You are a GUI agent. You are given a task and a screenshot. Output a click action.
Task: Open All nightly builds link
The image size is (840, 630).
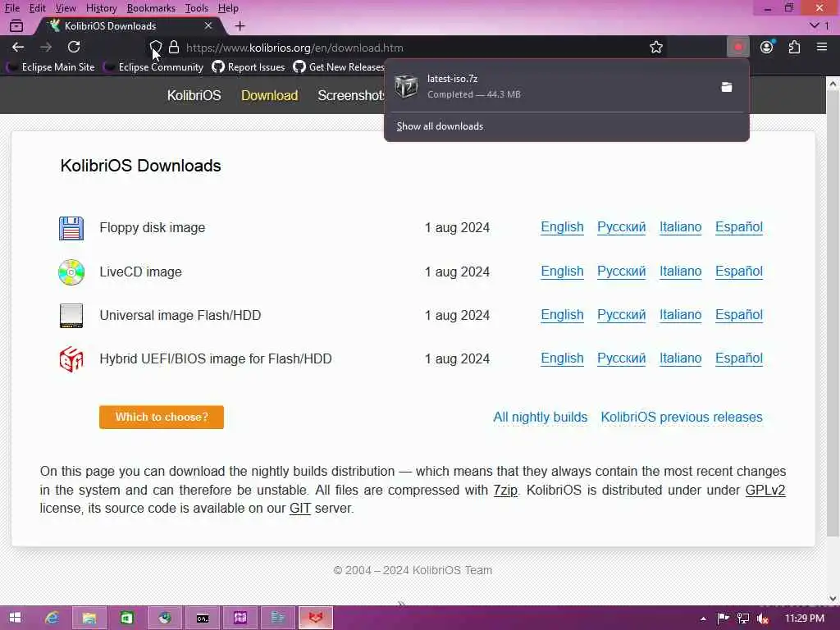click(540, 418)
